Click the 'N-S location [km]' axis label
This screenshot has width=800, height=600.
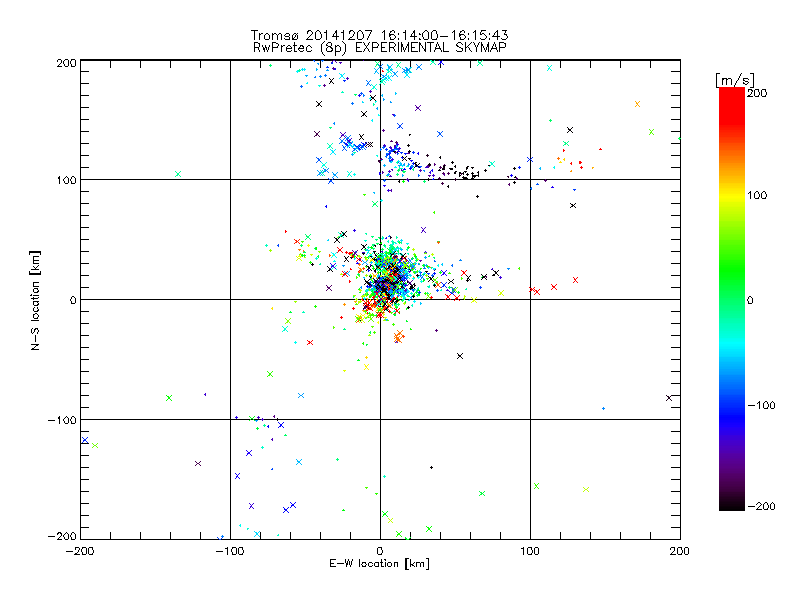(x=35, y=301)
